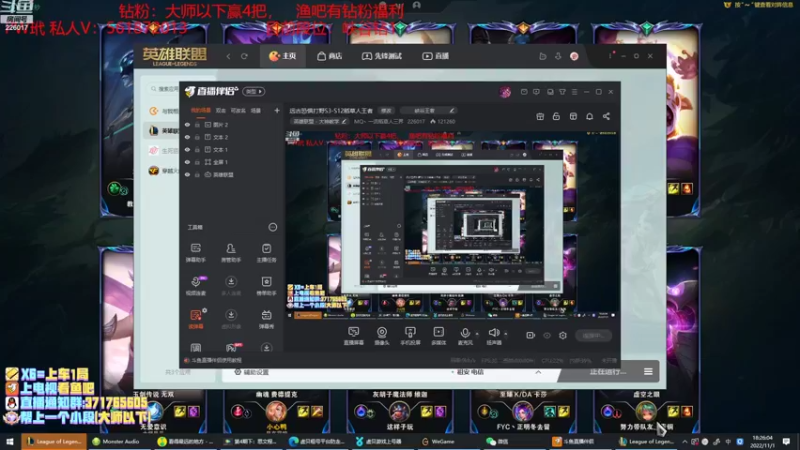Expand speaker volume options arrow

tap(506, 334)
